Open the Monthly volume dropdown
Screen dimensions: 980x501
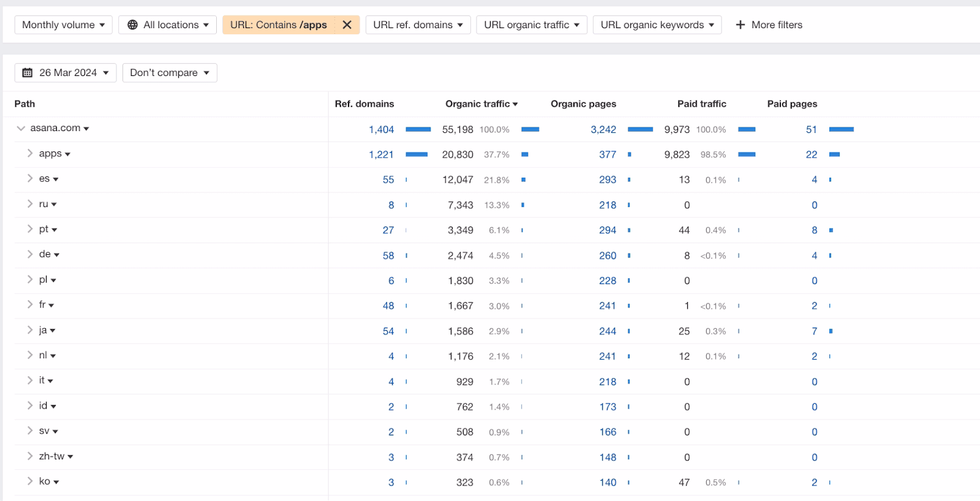click(x=64, y=25)
